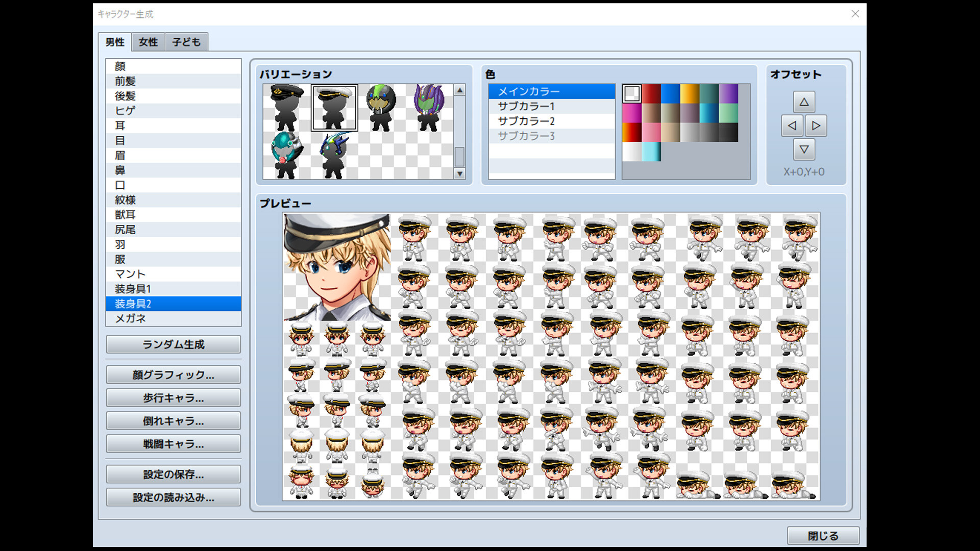
Task: Nudge the accessory up with the offset arrow
Action: coord(804,102)
